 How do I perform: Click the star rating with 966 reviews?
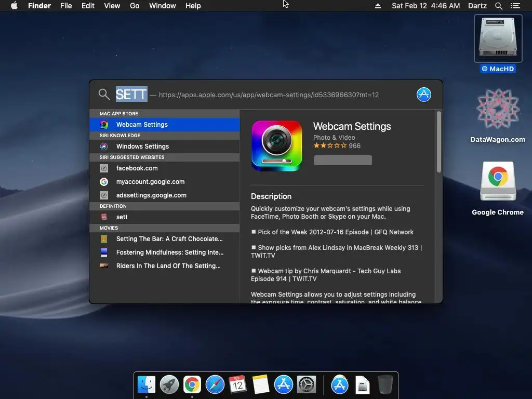pos(337,146)
